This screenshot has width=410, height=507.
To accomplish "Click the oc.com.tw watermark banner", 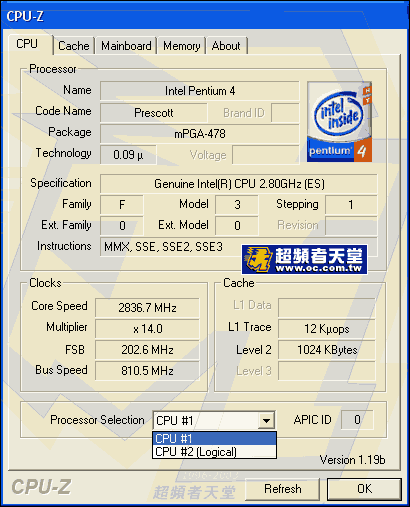I will 305,260.
